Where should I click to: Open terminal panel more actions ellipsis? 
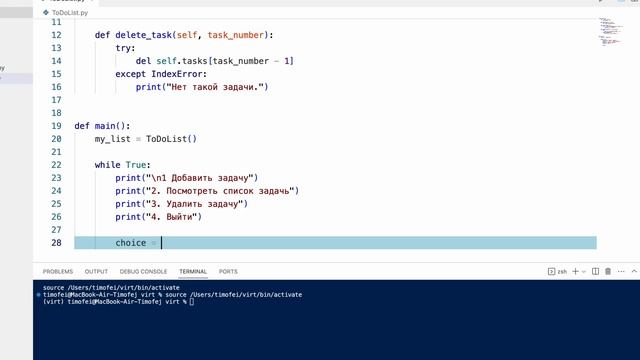click(x=621, y=271)
